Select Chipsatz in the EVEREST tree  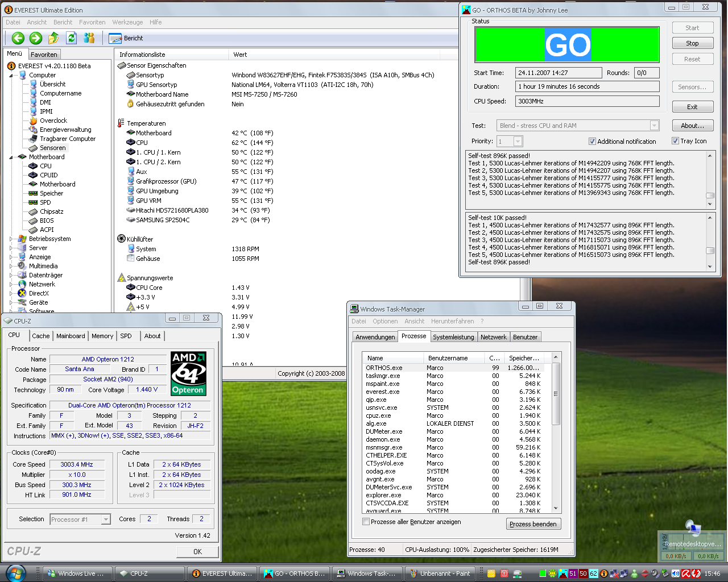tap(46, 211)
